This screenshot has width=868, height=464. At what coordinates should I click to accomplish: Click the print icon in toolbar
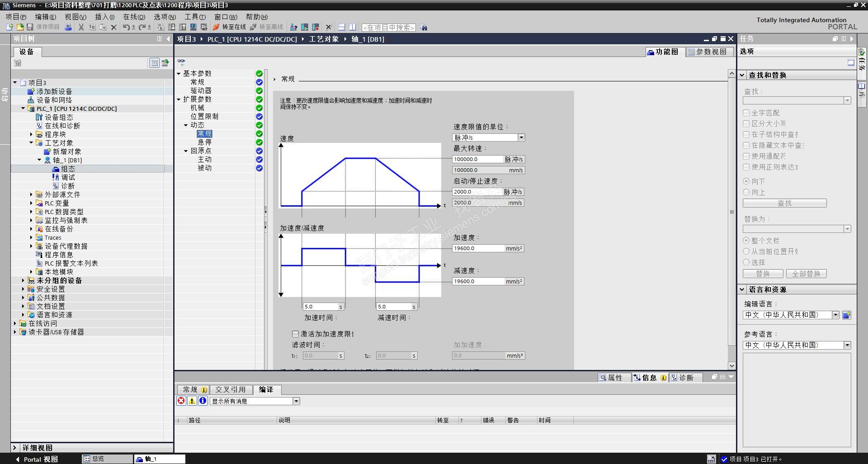[68, 27]
